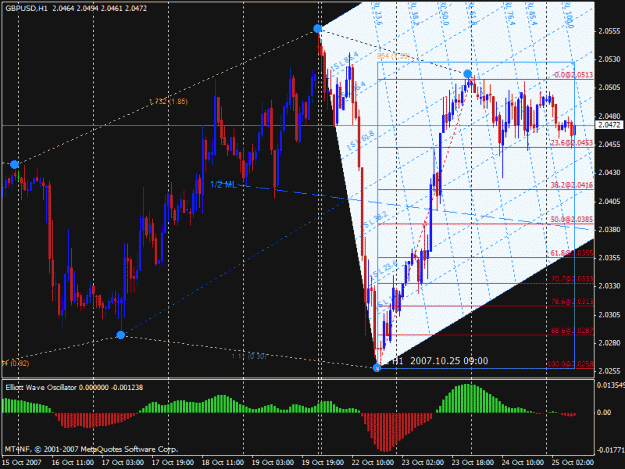Select the blue anchor point near 15 Oct 2007
Image resolution: width=625 pixels, height=469 pixels.
click(x=14, y=164)
